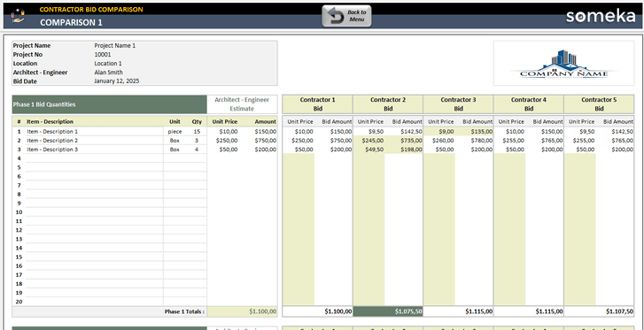Select the Project No value 10001
Image resolution: width=644 pixels, height=330 pixels.
(x=102, y=55)
